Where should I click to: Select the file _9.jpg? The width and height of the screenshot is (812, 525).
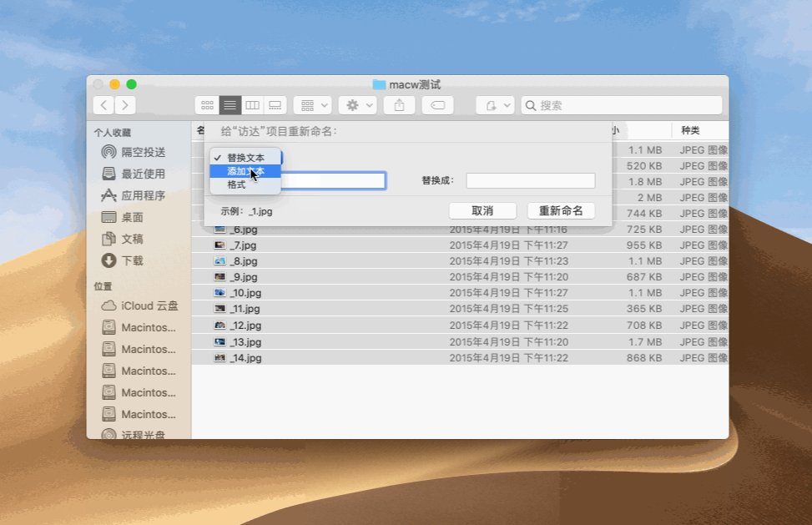click(244, 277)
